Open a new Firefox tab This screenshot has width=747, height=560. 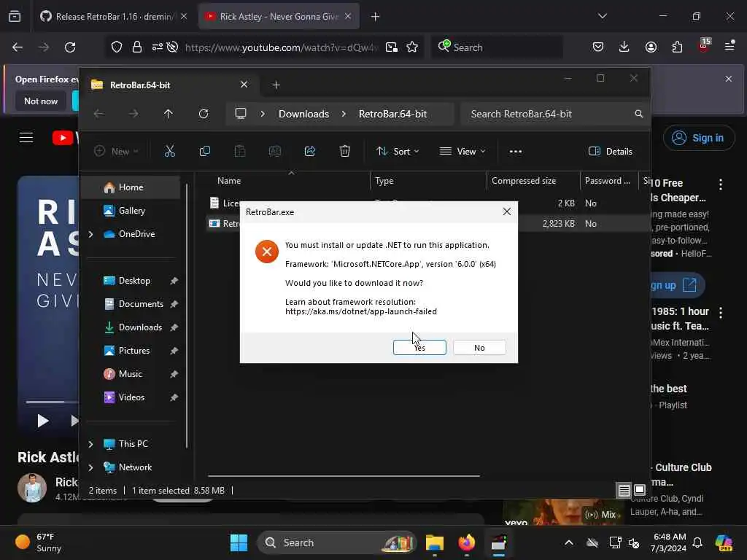tap(376, 17)
